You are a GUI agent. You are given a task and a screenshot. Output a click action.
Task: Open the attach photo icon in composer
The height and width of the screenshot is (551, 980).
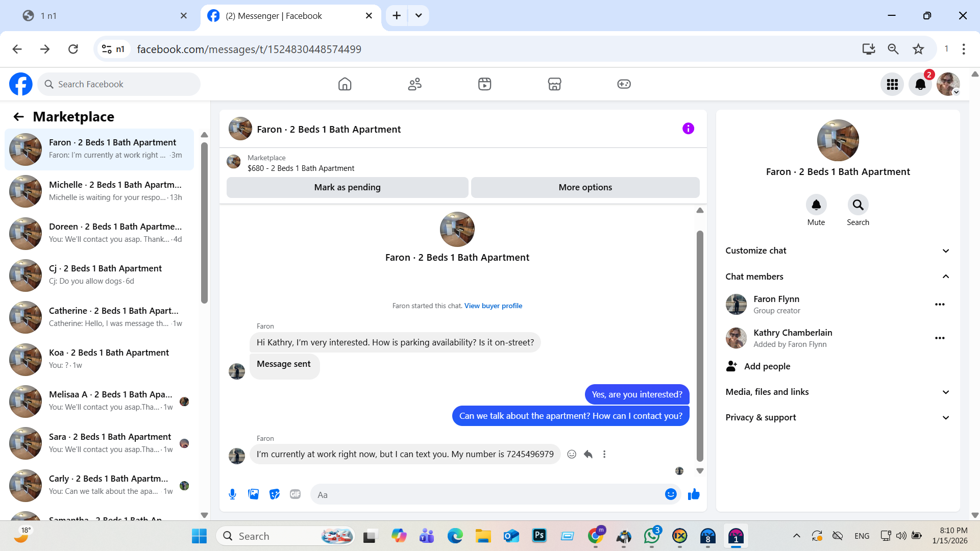click(253, 494)
